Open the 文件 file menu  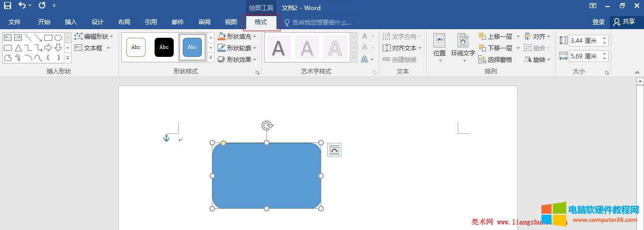tap(15, 22)
